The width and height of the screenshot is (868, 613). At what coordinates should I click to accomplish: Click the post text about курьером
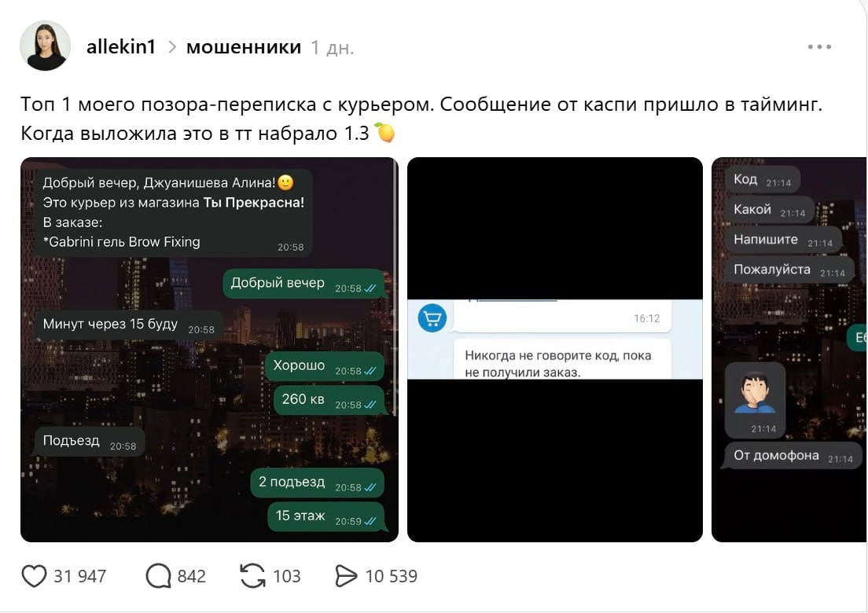click(x=421, y=119)
